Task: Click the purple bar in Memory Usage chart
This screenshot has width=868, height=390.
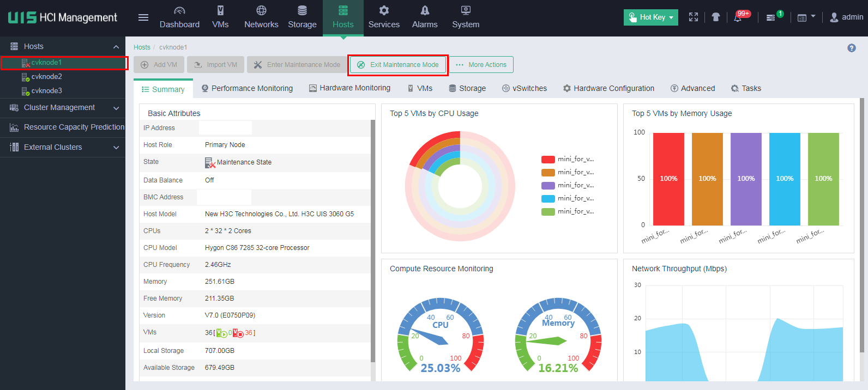Action: [746, 179]
